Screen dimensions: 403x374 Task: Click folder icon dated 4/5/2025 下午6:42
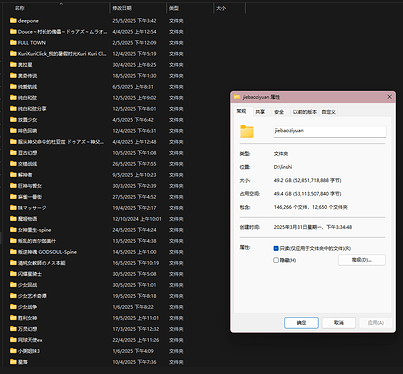click(x=13, y=120)
